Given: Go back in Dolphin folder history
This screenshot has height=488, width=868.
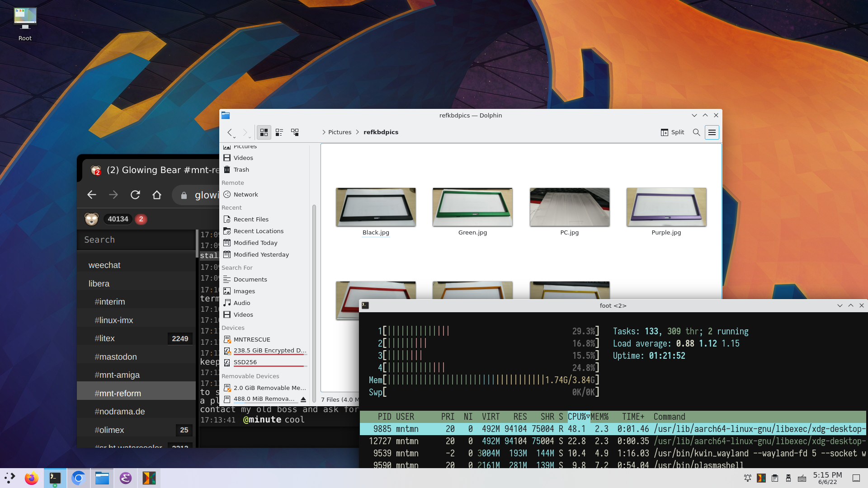Looking at the screenshot, I should 230,132.
